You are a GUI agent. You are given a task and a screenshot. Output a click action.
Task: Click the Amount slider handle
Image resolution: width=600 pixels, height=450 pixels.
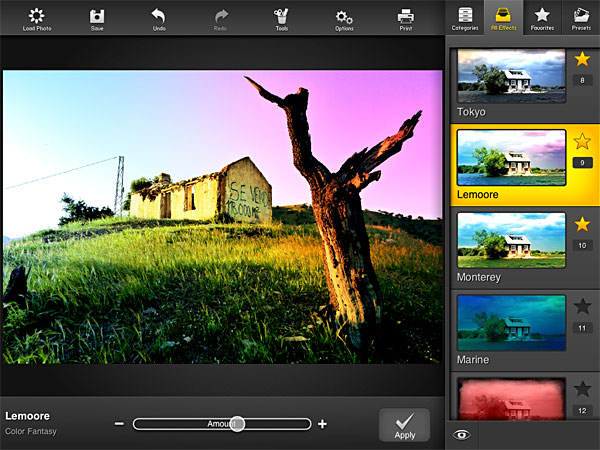click(x=237, y=424)
